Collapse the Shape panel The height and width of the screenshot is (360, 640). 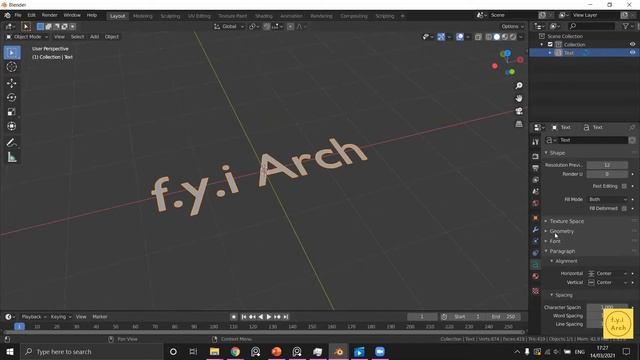click(x=557, y=153)
